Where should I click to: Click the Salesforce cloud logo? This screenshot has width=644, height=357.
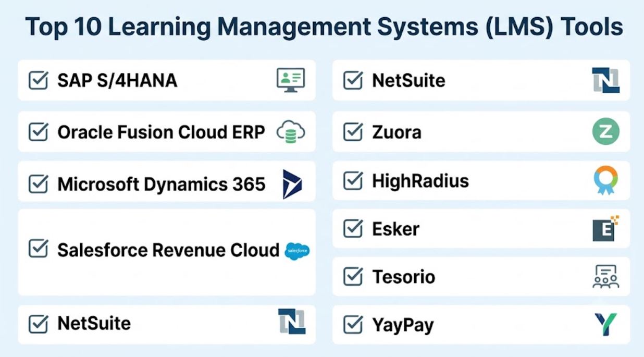coord(298,251)
